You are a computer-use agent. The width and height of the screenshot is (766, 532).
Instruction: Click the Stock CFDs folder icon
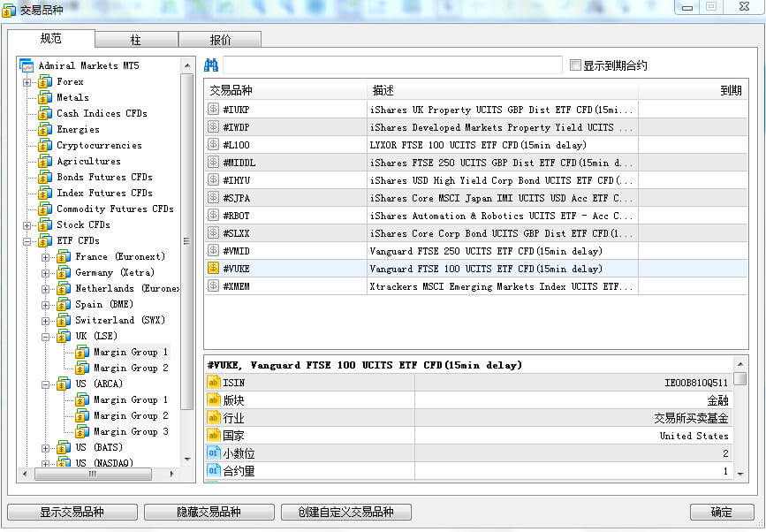pyautogui.click(x=45, y=224)
